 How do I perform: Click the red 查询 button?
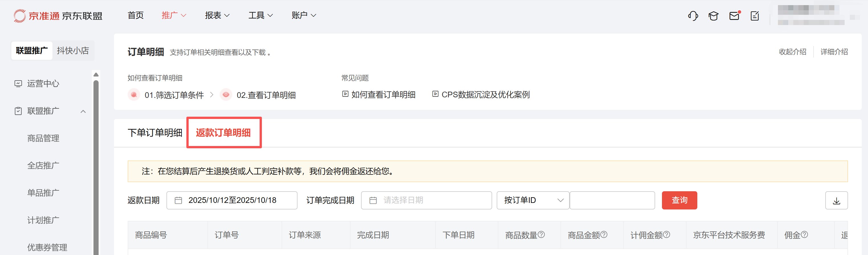point(679,201)
